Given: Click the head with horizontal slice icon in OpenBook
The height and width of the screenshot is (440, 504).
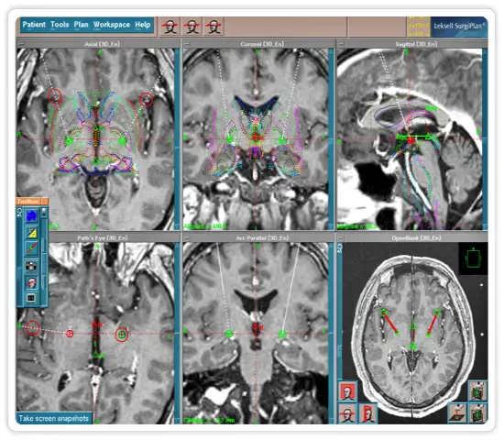Looking at the screenshot, I should [347, 414].
